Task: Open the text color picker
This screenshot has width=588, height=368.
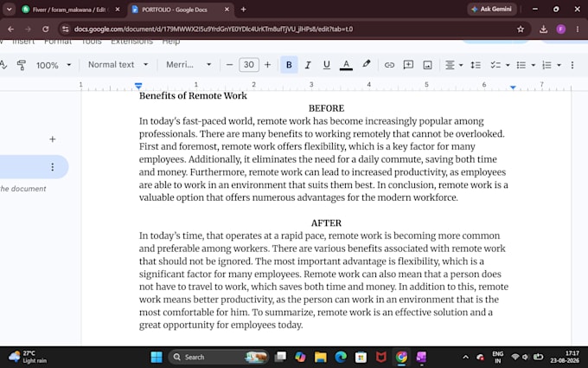Action: (346, 65)
